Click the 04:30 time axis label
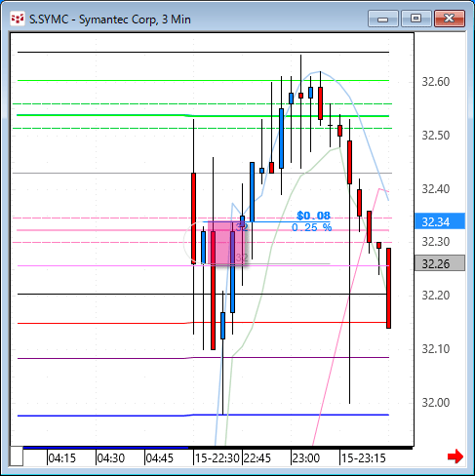The height and width of the screenshot is (476, 475). (x=111, y=458)
